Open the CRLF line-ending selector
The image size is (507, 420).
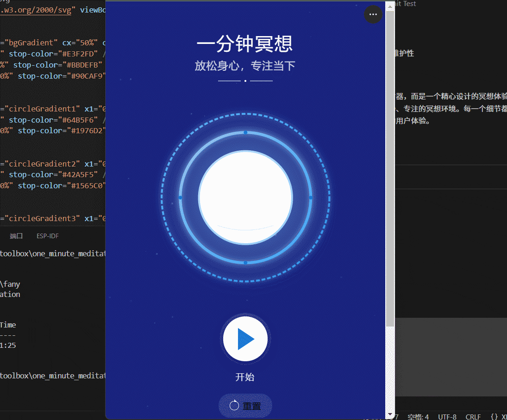click(473, 417)
